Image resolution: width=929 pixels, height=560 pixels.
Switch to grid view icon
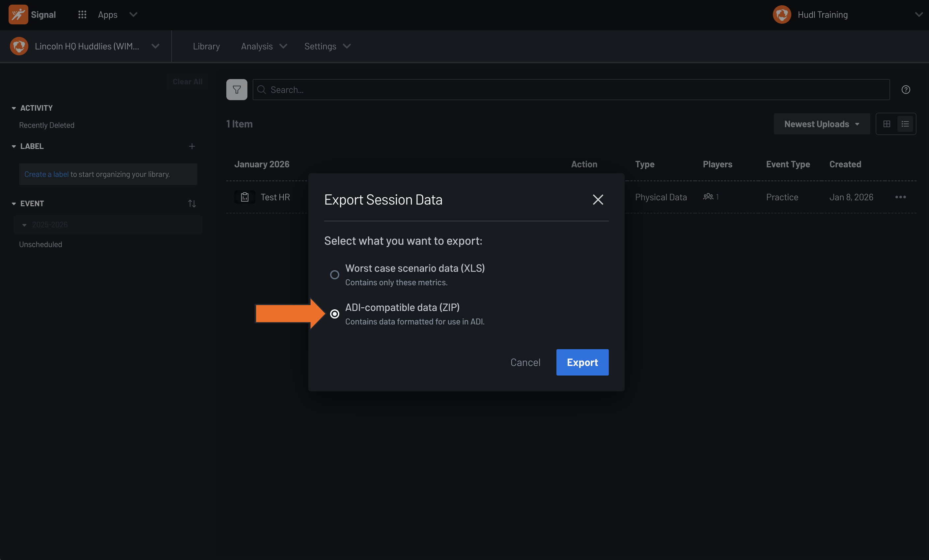(887, 124)
